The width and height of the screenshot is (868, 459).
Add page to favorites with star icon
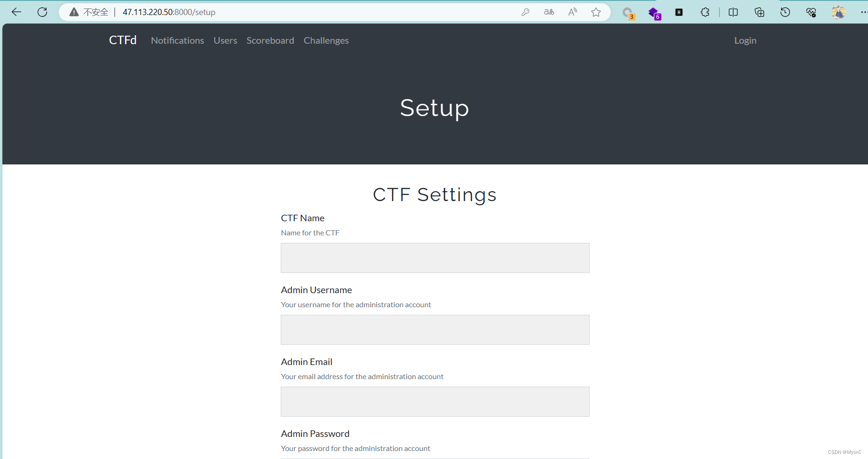596,12
